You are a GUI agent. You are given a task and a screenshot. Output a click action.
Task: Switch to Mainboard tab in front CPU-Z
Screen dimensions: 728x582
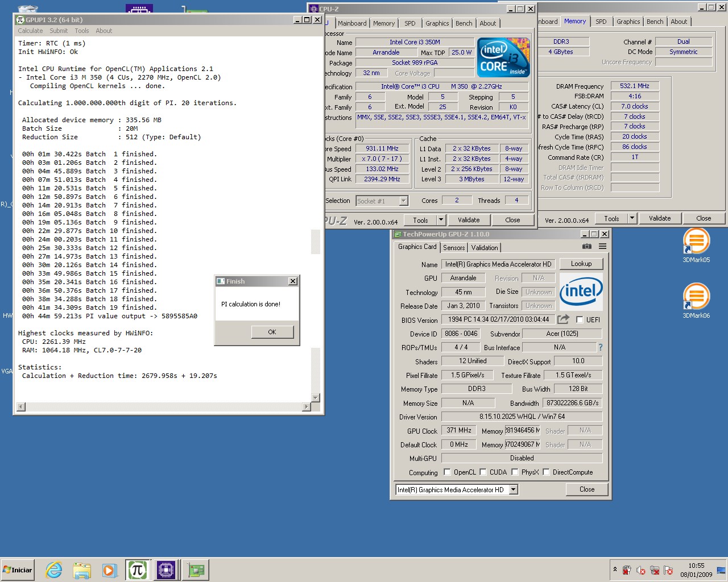click(352, 23)
